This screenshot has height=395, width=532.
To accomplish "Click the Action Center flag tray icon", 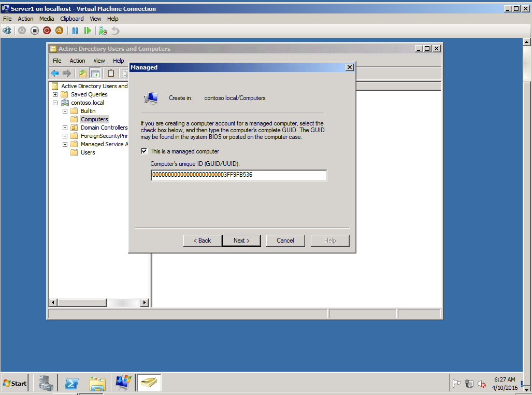I will pyautogui.click(x=457, y=384).
